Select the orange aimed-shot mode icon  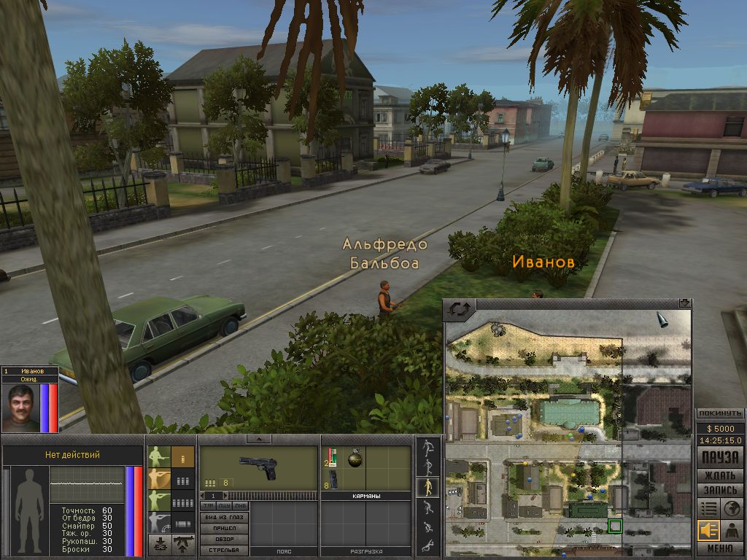pos(159,479)
